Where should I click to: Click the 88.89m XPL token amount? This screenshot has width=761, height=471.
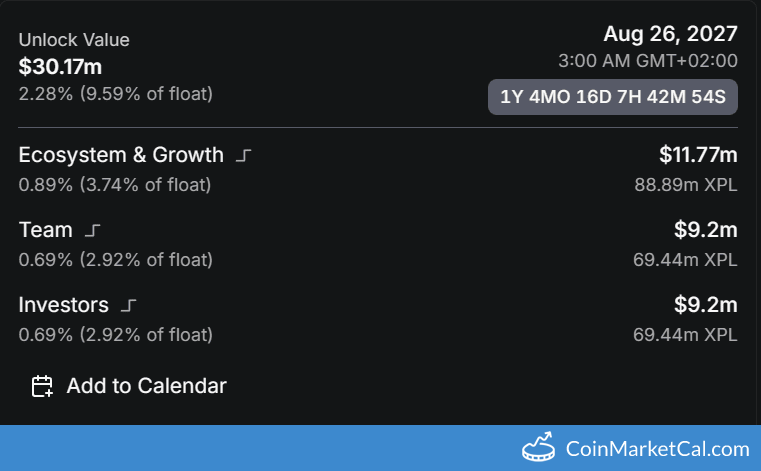click(x=686, y=184)
